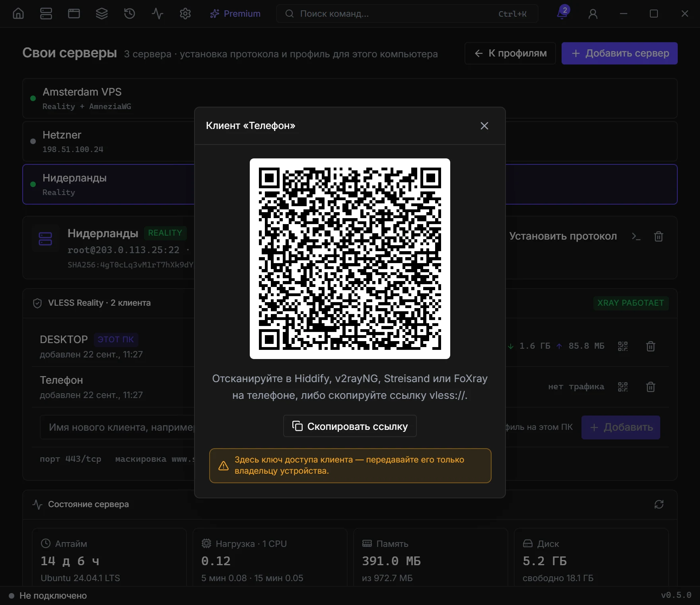The width and height of the screenshot is (700, 605).
Task: Click the Добавить сервер button
Action: tap(620, 53)
